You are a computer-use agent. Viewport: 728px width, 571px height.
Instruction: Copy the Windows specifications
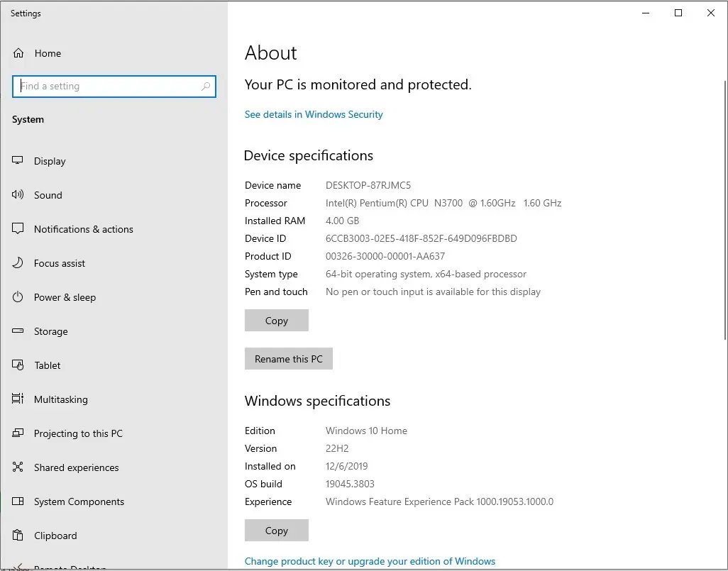pos(276,530)
